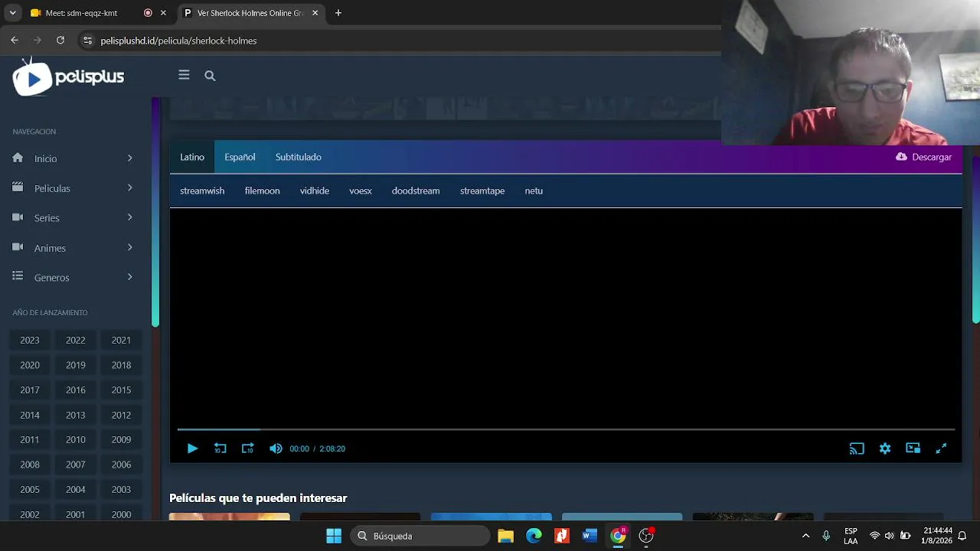This screenshot has height=551, width=980.
Task: Select the Latino audio tab
Action: [192, 157]
